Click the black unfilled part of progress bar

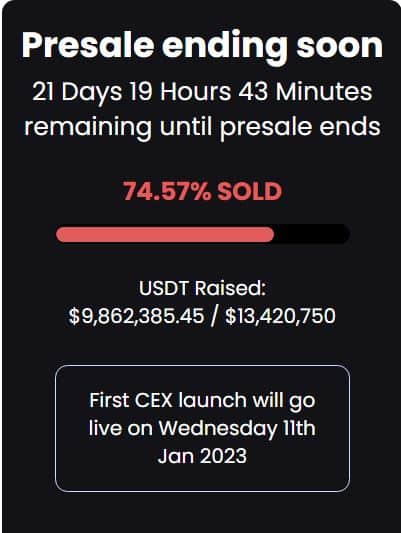[x=312, y=234]
